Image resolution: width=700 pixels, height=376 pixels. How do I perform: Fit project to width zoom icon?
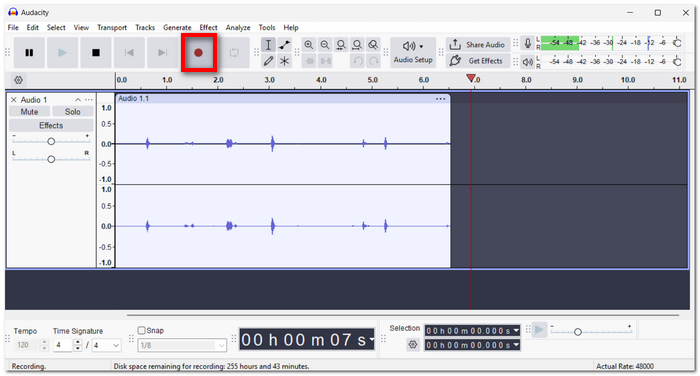(x=357, y=45)
